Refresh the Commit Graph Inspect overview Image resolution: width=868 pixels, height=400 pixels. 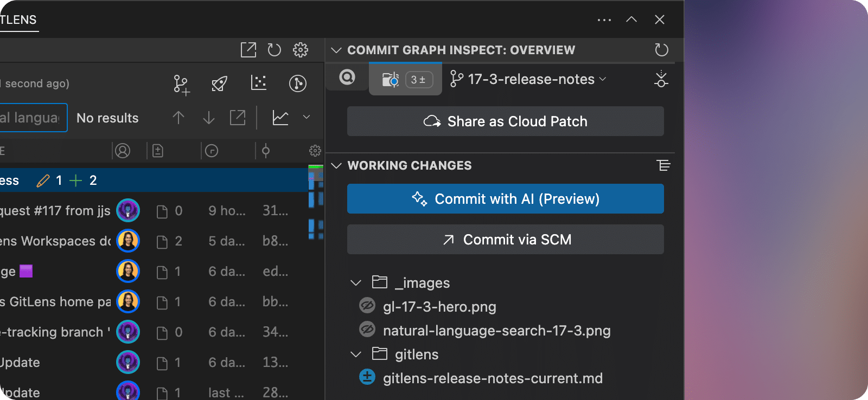(661, 50)
